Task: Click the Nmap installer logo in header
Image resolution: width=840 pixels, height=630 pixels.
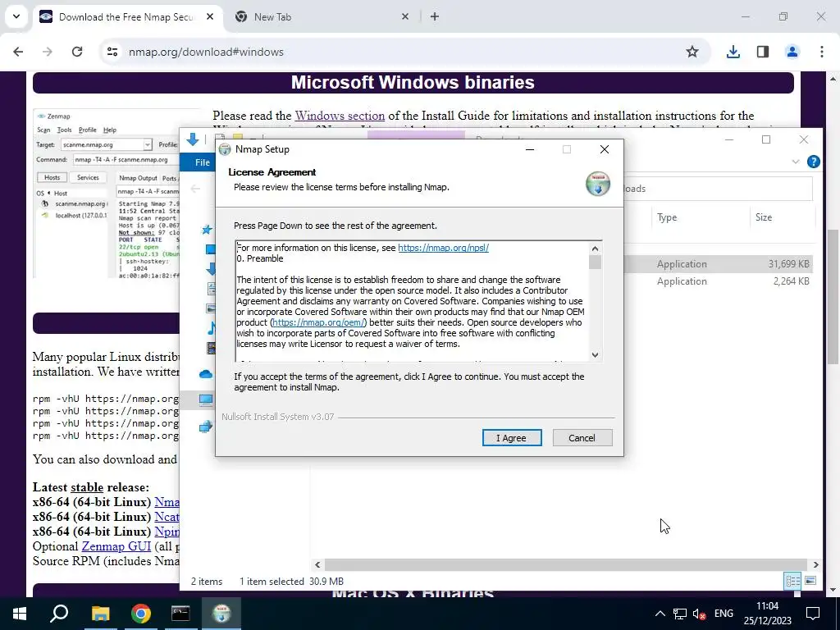Action: coord(597,183)
